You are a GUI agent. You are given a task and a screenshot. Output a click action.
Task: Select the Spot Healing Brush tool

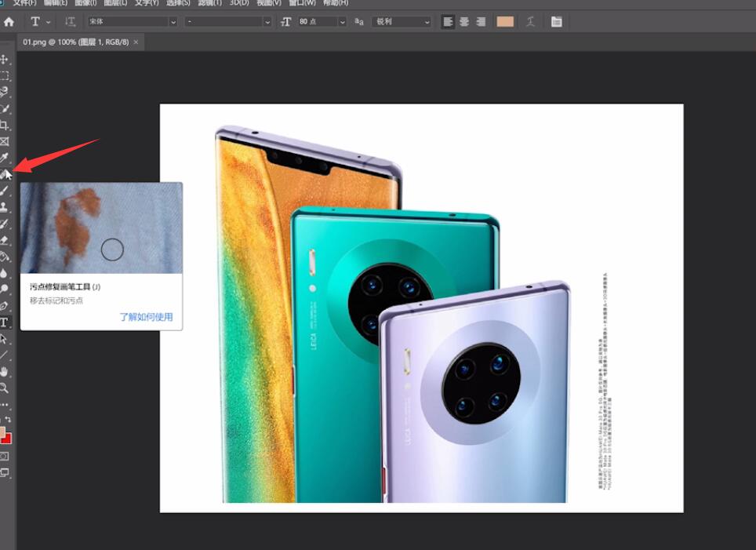pos(5,174)
